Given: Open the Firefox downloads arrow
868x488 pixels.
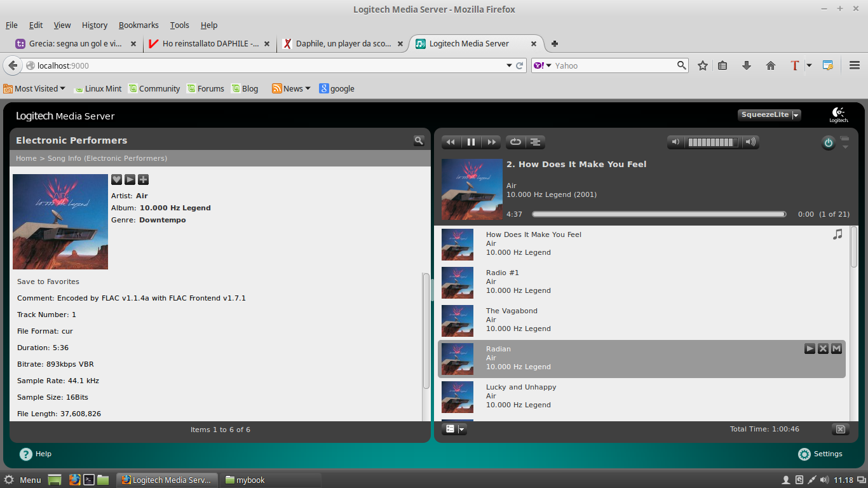Looking at the screenshot, I should tap(747, 65).
